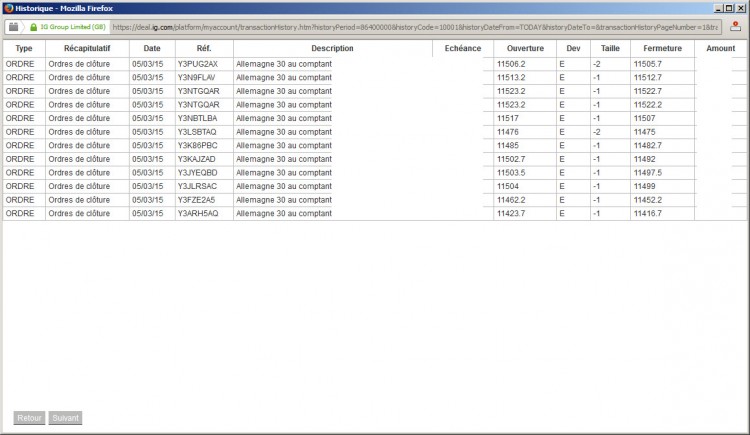Click the Réf. column header
Screen dimensions: 750x435
point(204,48)
